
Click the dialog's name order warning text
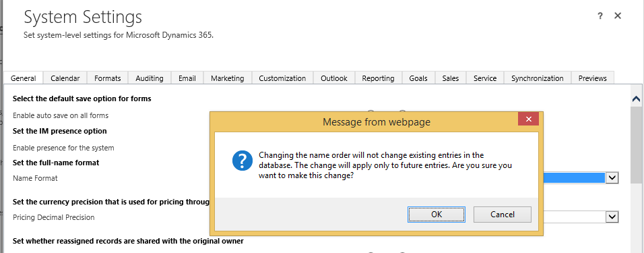click(385, 165)
